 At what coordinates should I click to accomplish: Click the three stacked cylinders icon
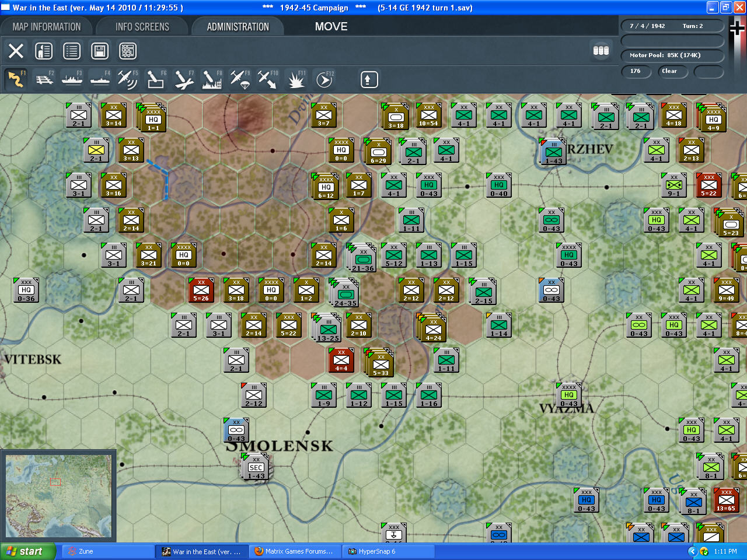[x=601, y=51]
